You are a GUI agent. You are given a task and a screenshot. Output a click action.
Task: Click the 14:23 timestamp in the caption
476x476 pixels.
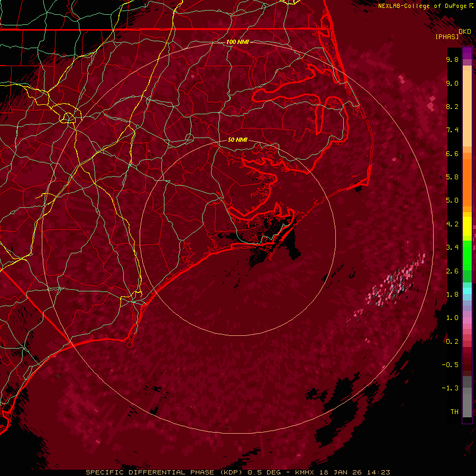point(379,472)
